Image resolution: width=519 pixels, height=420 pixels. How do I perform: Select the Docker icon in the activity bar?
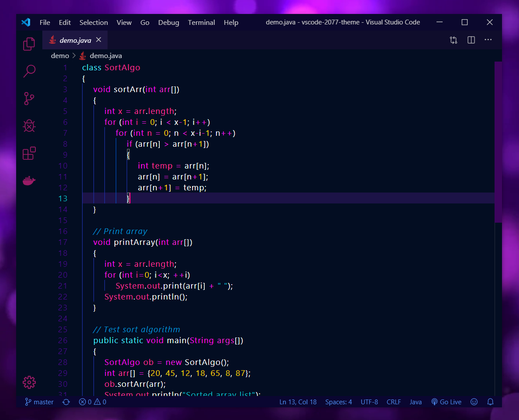coord(29,180)
